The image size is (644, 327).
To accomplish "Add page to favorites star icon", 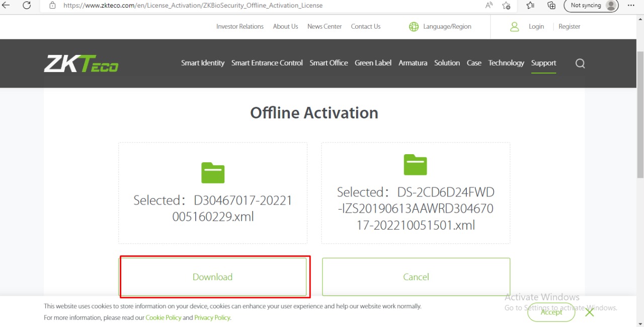I will coord(506,6).
